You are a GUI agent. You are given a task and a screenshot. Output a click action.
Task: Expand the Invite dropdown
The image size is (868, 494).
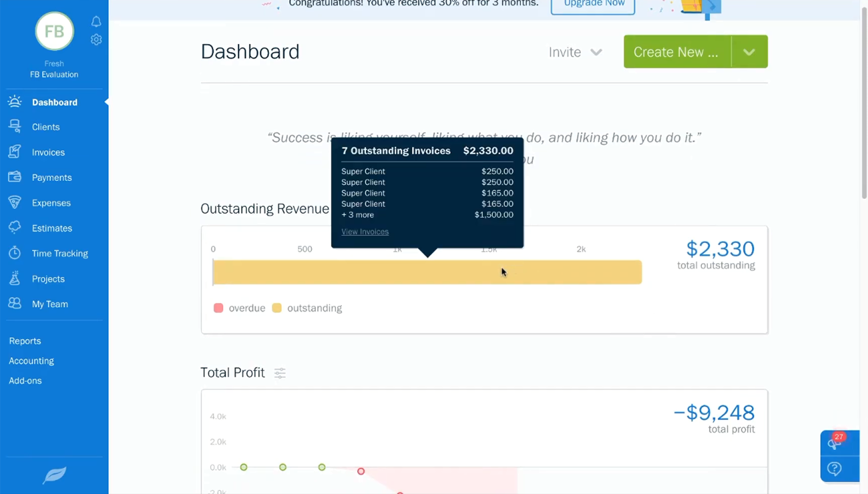(x=575, y=52)
